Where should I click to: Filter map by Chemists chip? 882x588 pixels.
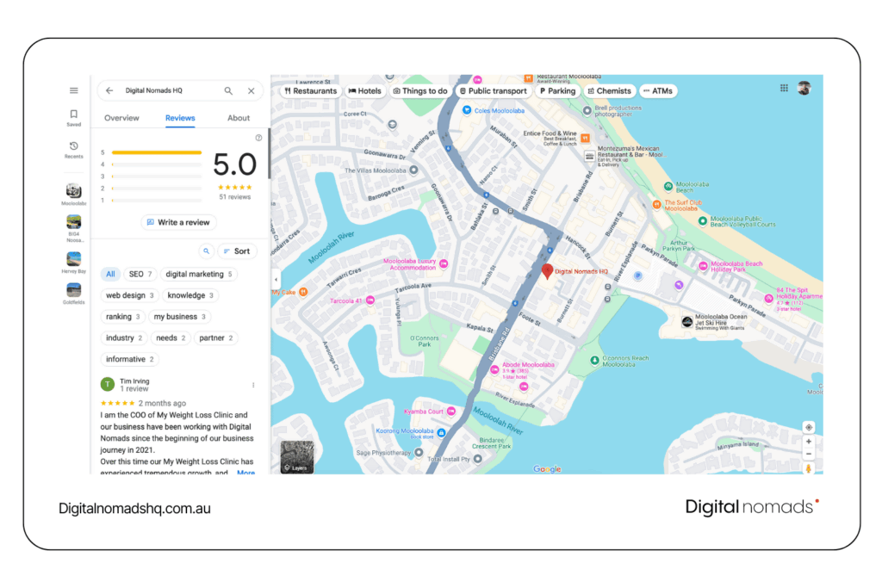[609, 91]
